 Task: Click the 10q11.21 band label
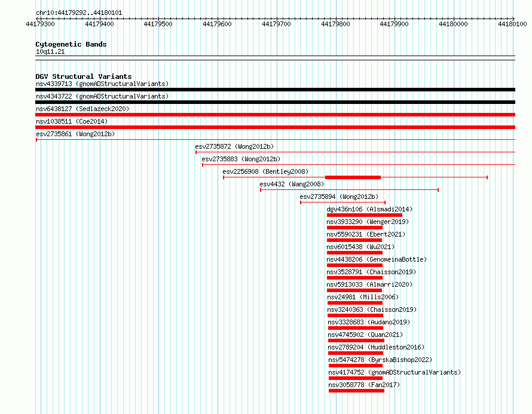(x=50, y=52)
